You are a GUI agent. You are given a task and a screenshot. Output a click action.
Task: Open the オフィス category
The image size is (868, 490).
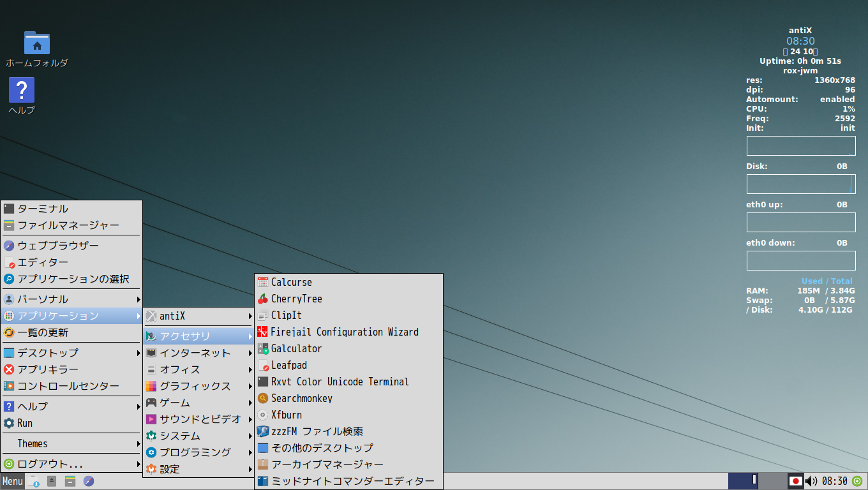click(x=198, y=369)
